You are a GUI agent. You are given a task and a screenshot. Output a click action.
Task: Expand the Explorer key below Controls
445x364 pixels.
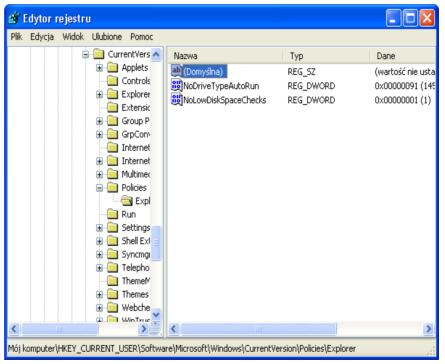99,94
